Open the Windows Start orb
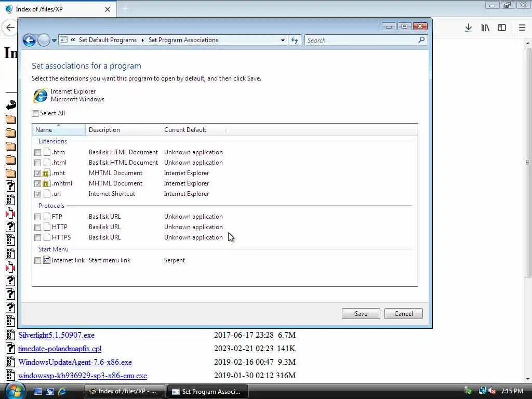532x399 pixels. tap(14, 391)
